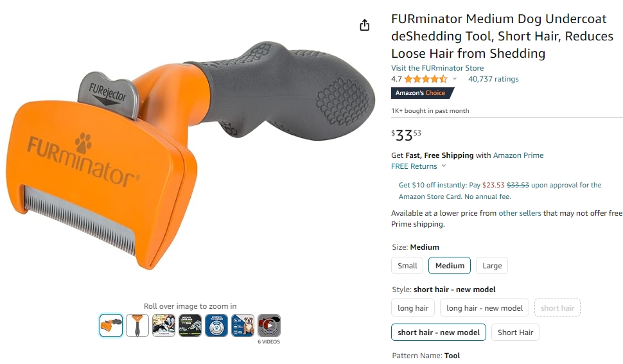Image resolution: width=623 pixels, height=364 pixels.
Task: Pick the 'long hair - new model' style
Action: point(485,308)
